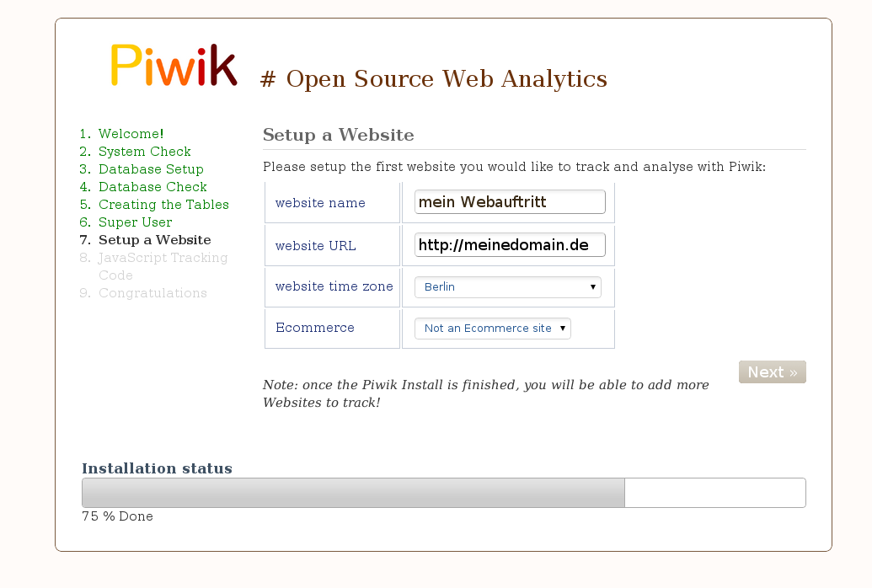
Task: Open the website time zone dropdown
Action: [x=507, y=287]
